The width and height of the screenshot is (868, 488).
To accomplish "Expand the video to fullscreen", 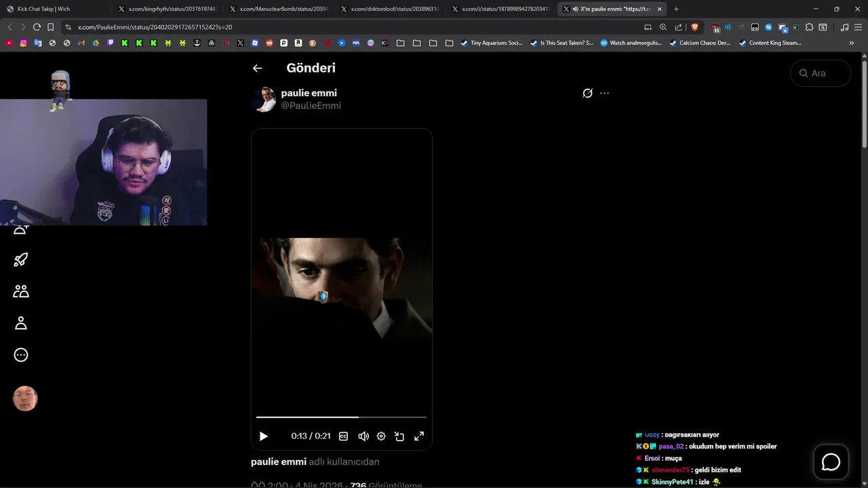I will (x=419, y=436).
